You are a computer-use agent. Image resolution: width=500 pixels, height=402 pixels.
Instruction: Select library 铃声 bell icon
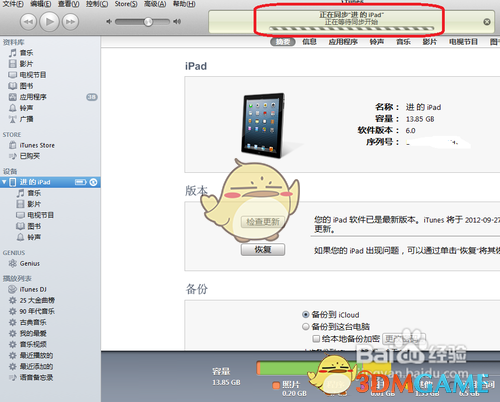13,108
